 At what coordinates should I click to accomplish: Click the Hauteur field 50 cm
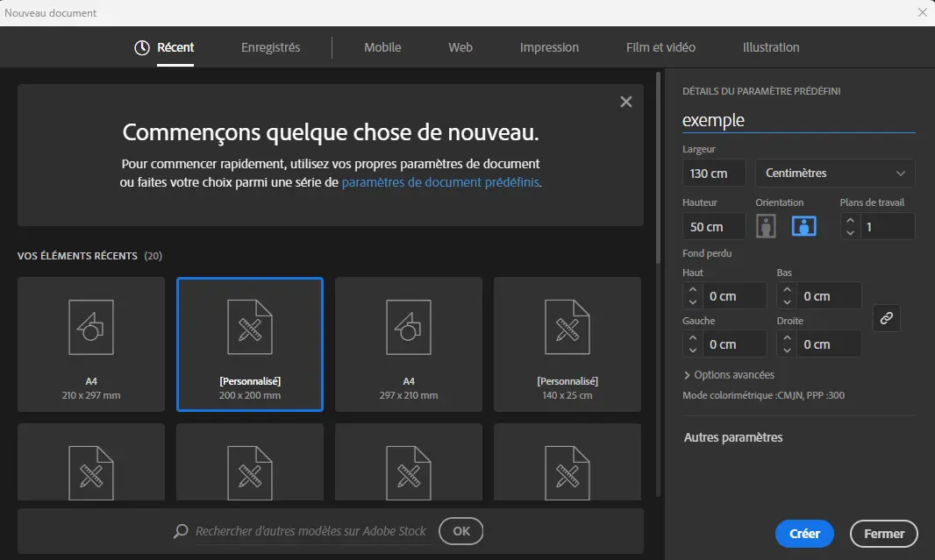point(714,227)
